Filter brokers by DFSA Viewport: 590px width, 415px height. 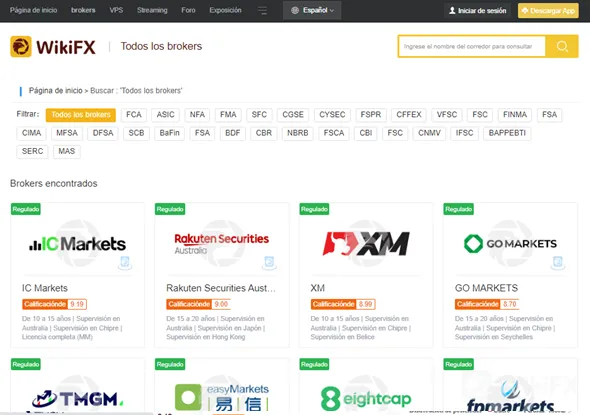[103, 133]
